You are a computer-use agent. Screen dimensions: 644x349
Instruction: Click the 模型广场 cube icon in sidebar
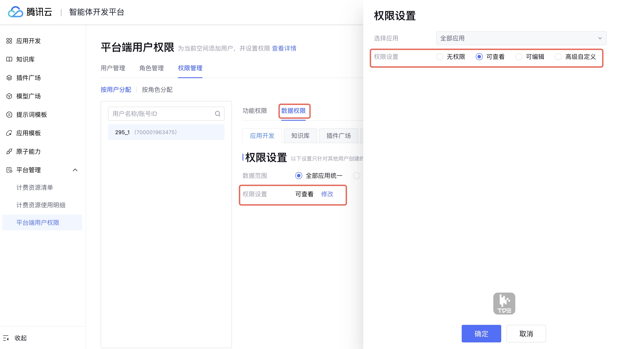pos(9,96)
